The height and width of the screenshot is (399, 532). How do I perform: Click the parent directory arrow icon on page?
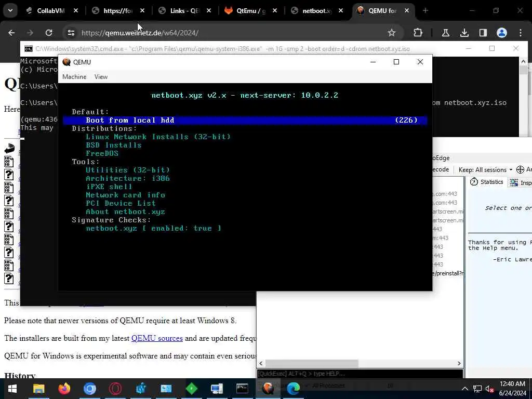[x=9, y=148]
